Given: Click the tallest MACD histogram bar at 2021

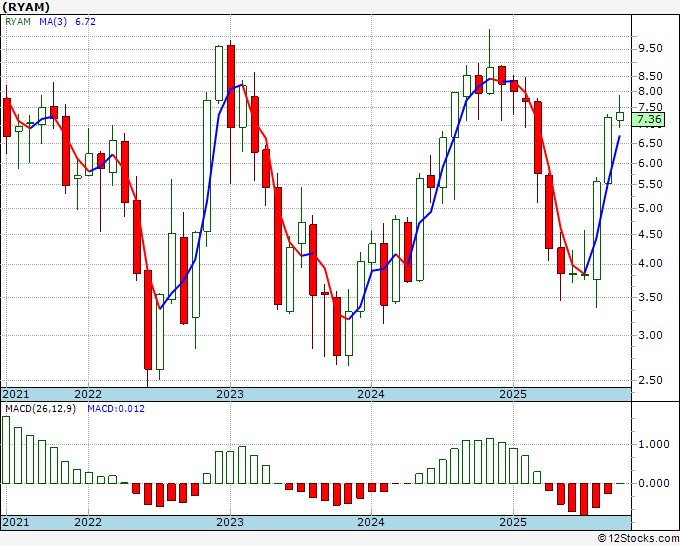Looking at the screenshot, I should coord(6,450).
